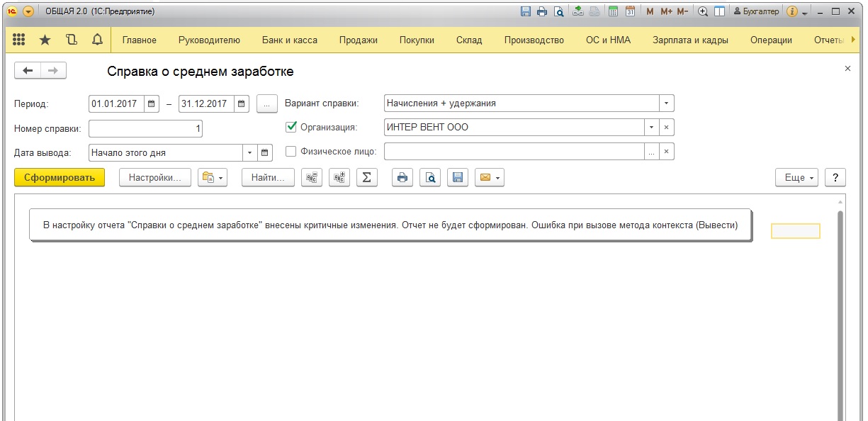Open the Настройки... button
The width and height of the screenshot is (868, 421).
[154, 178]
